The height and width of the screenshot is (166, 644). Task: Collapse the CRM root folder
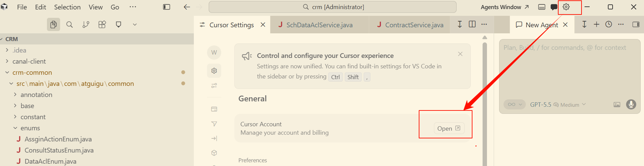(x=97, y=39)
